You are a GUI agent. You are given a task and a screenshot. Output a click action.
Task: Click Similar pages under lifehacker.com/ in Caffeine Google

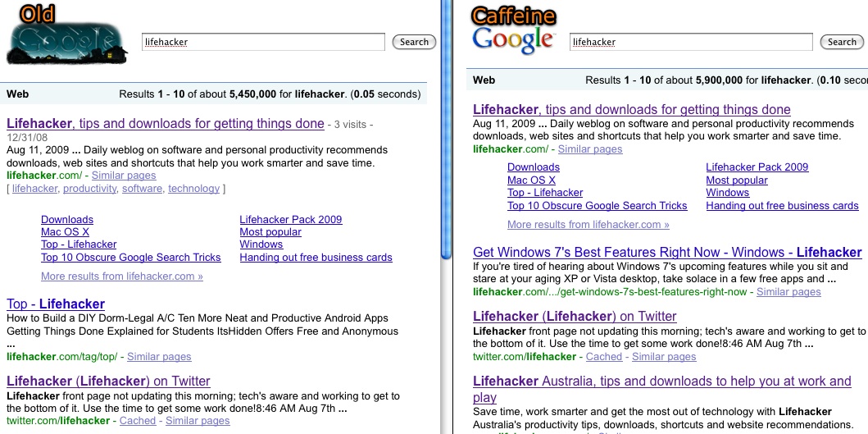point(590,149)
